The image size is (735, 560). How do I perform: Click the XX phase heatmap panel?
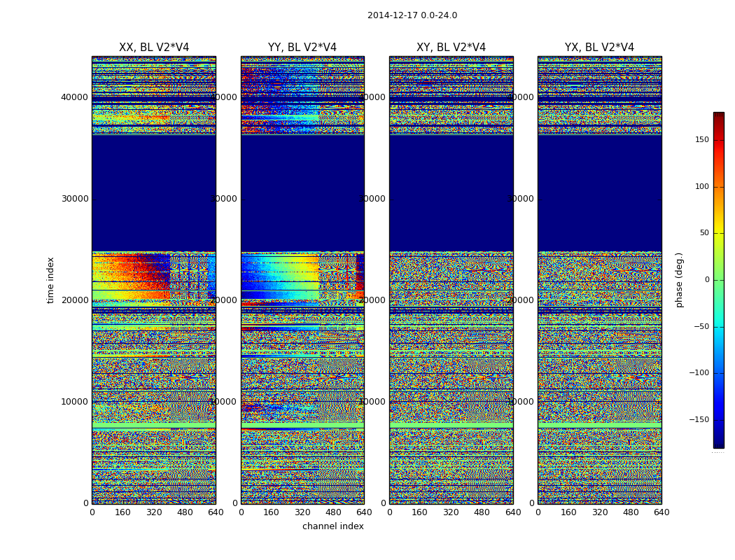point(154,280)
